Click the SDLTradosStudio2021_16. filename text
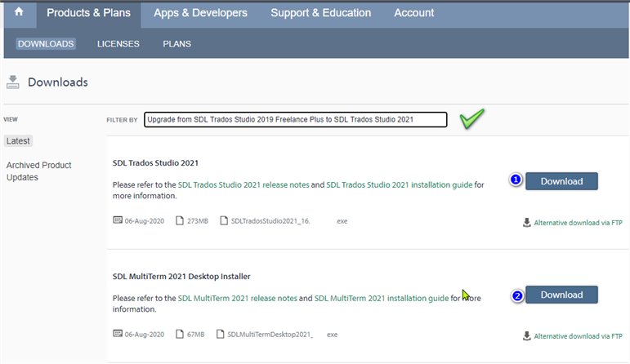 (x=270, y=221)
